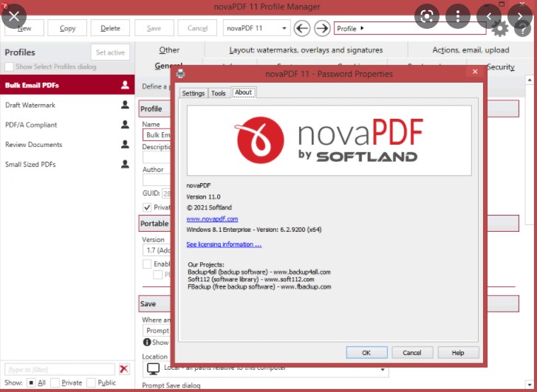Open settings gear in Profile Manager

500,29
